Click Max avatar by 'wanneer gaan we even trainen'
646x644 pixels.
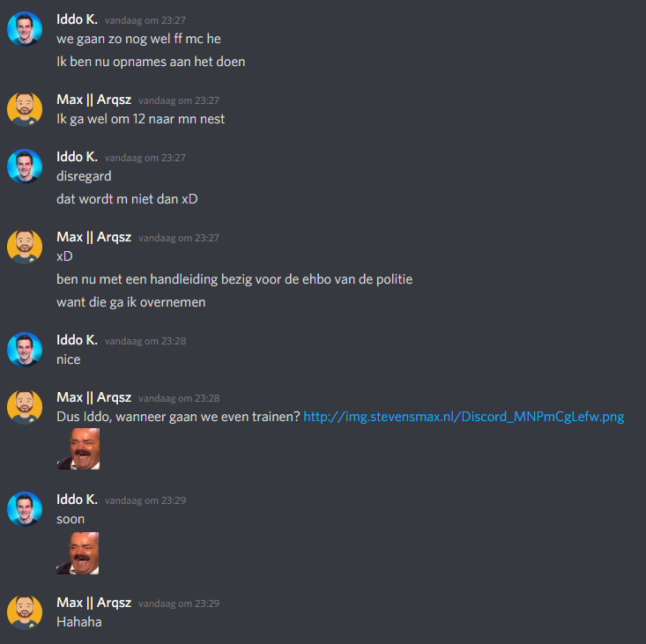[25, 407]
